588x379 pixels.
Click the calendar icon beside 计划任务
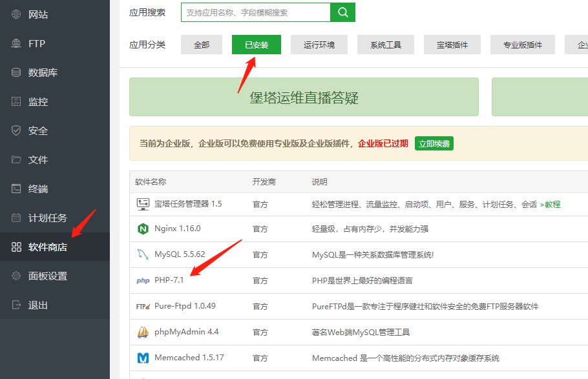(x=16, y=218)
